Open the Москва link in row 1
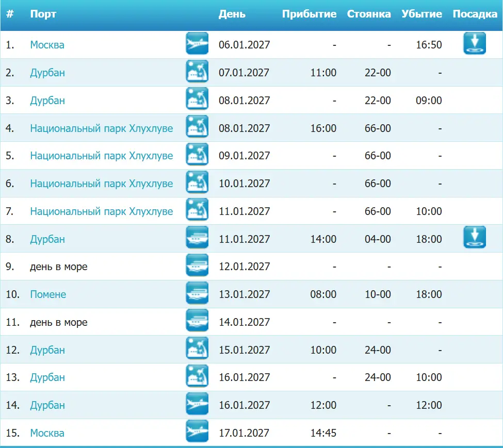Viewport: 503px width, 448px height. [47, 45]
